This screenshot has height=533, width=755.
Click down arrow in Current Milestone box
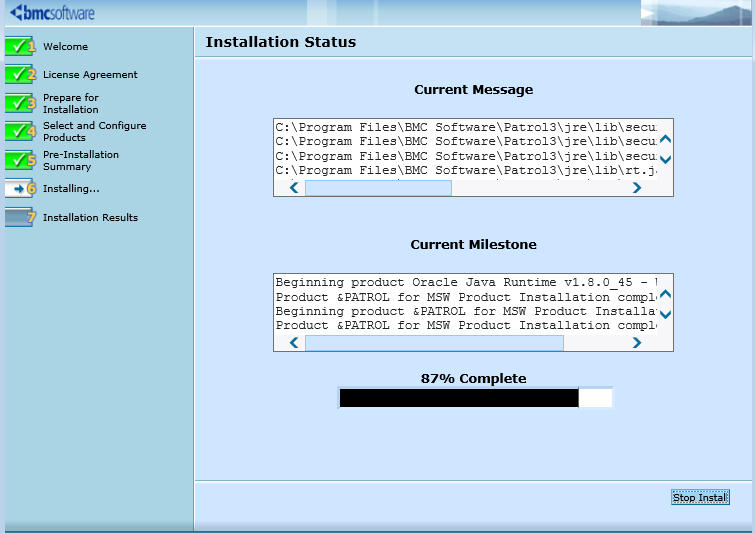[x=665, y=314]
